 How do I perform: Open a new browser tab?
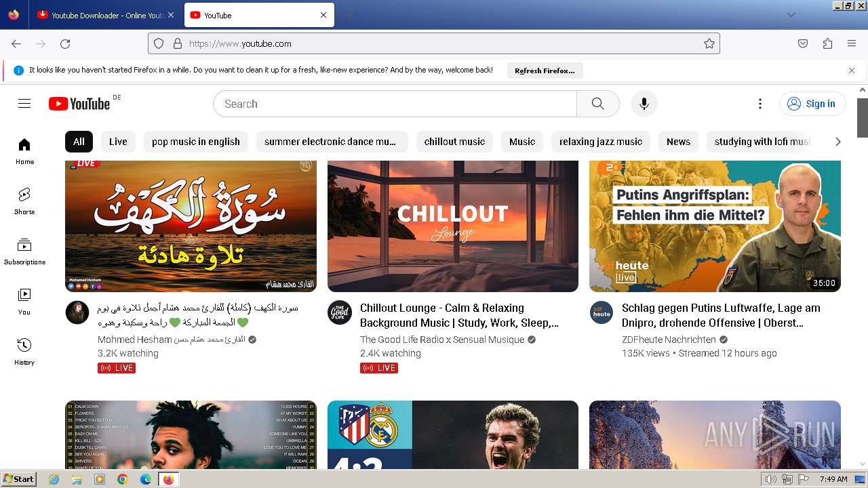coord(349,15)
